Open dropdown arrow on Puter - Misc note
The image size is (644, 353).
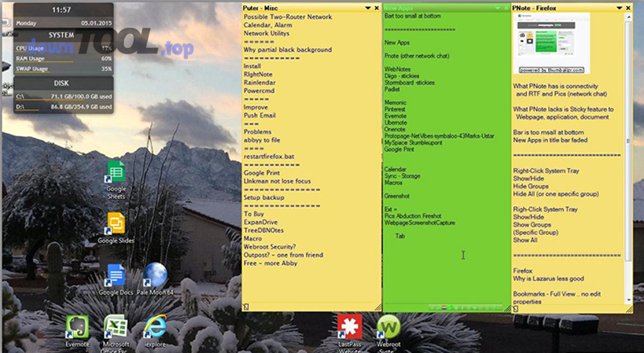367,7
